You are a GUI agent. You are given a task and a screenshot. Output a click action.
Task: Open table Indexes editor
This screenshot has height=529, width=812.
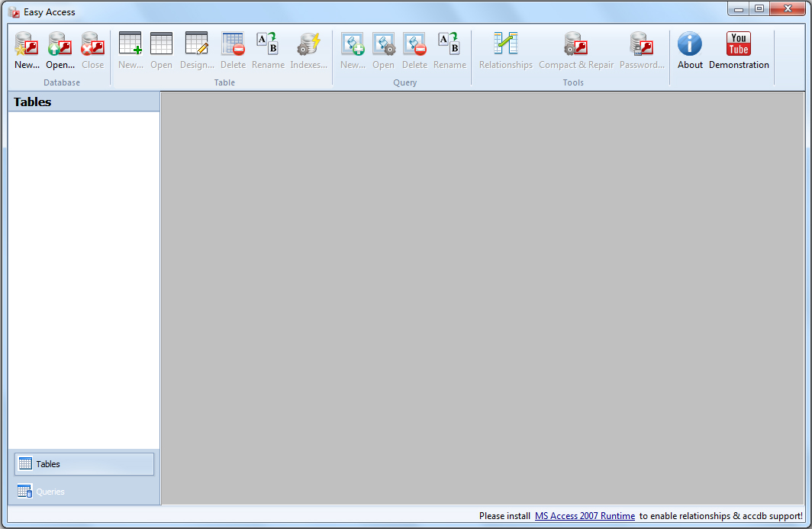coord(308,51)
